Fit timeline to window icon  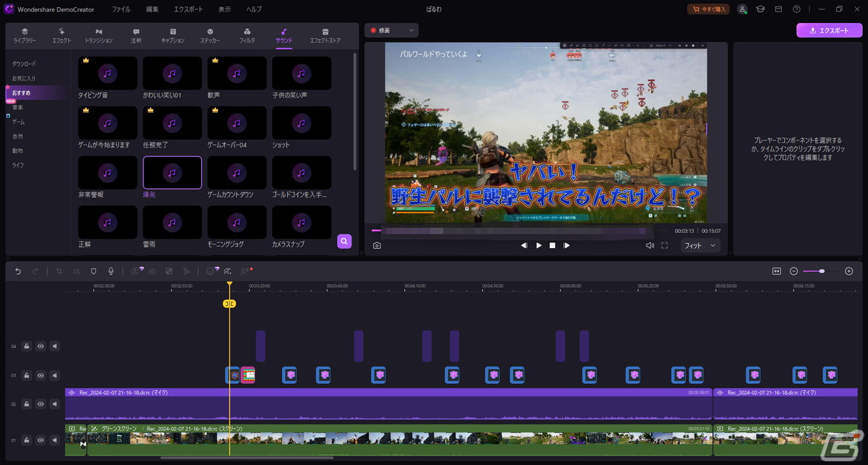(776, 271)
